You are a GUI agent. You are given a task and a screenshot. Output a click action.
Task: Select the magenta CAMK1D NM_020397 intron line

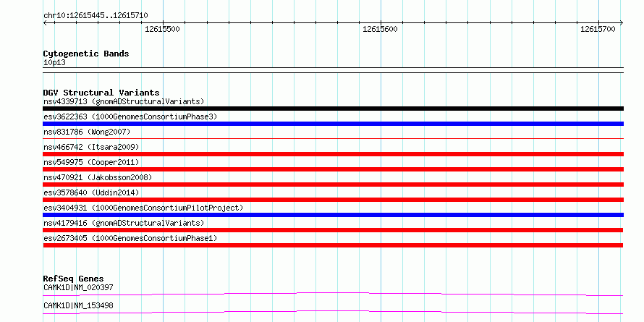(x=333, y=294)
